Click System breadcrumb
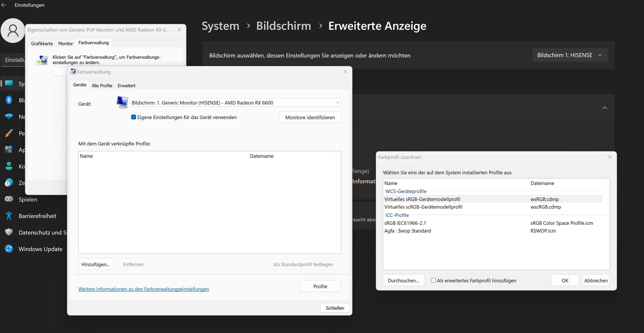644x333 pixels. (221, 26)
